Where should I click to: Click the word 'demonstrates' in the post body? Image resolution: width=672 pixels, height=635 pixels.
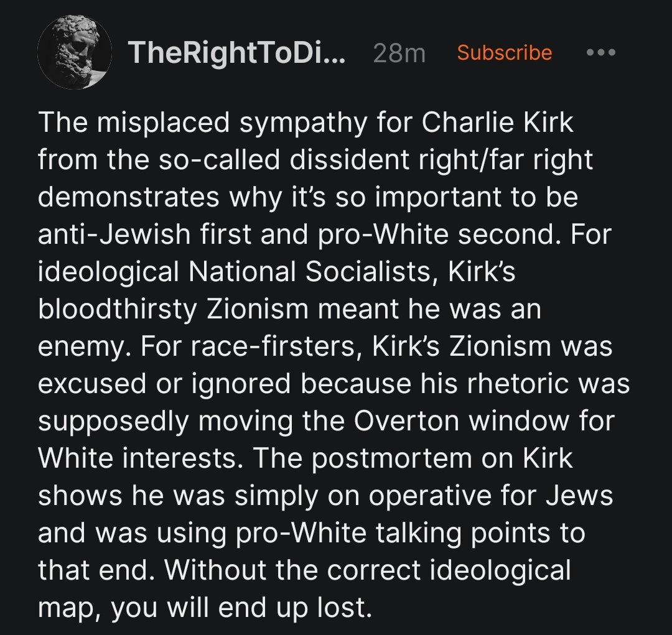click(x=129, y=197)
